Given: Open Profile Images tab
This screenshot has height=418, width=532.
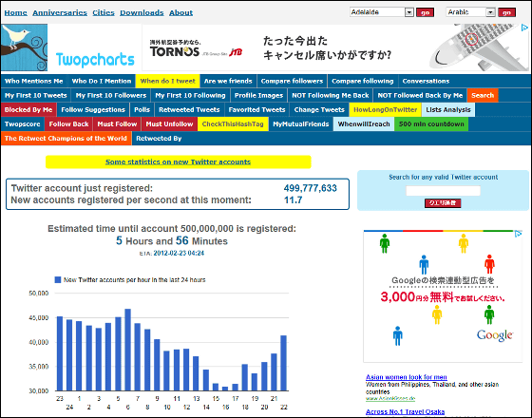Looking at the screenshot, I should pos(258,95).
